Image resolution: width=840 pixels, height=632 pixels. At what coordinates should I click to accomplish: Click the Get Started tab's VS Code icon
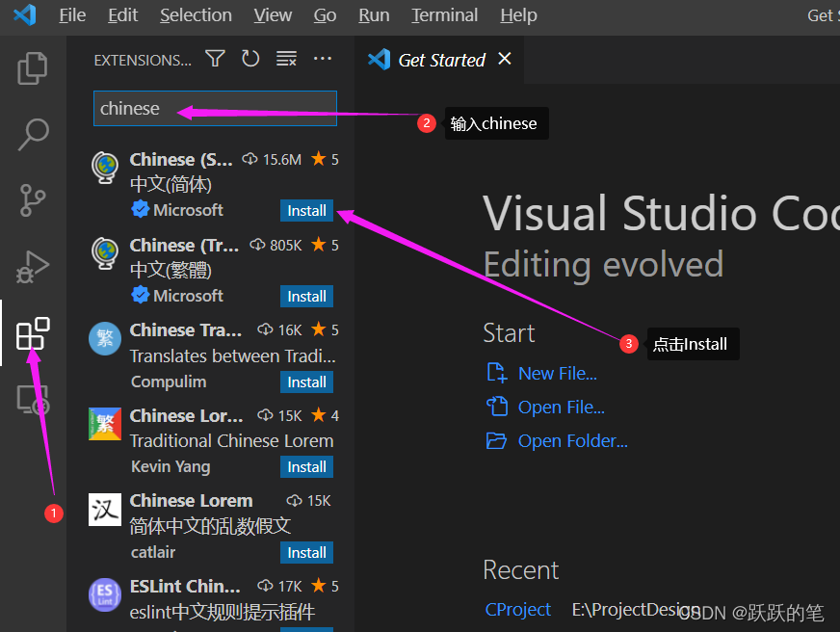(380, 60)
